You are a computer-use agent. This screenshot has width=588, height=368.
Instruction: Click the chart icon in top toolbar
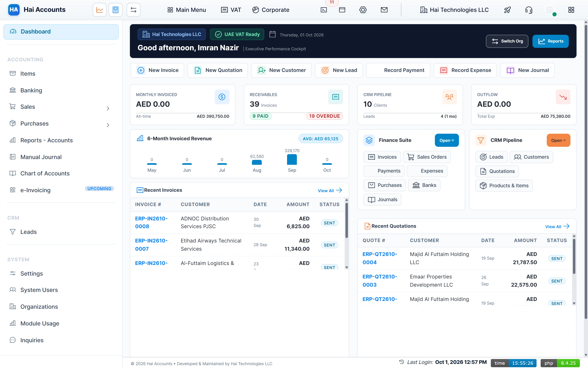(99, 10)
